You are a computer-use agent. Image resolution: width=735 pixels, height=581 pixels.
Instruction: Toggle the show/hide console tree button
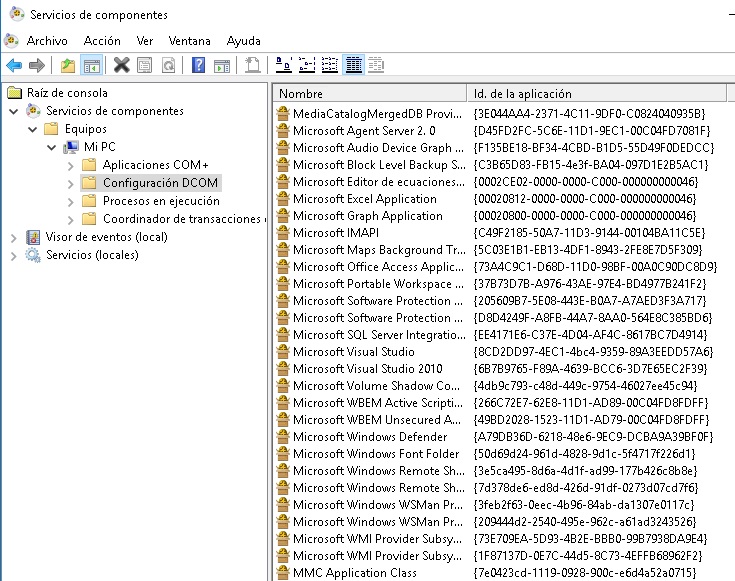click(x=91, y=65)
